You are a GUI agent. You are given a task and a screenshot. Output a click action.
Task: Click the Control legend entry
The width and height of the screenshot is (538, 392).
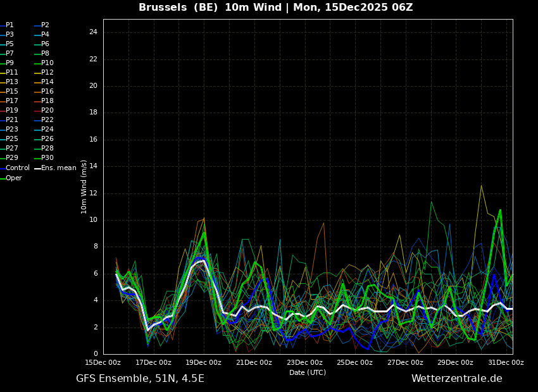tap(17, 168)
